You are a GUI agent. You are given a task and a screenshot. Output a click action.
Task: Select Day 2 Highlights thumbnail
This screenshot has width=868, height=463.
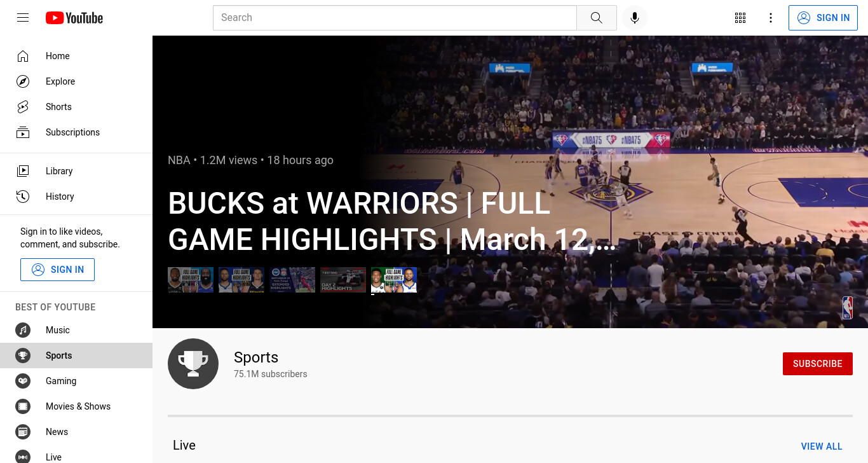coord(343,280)
